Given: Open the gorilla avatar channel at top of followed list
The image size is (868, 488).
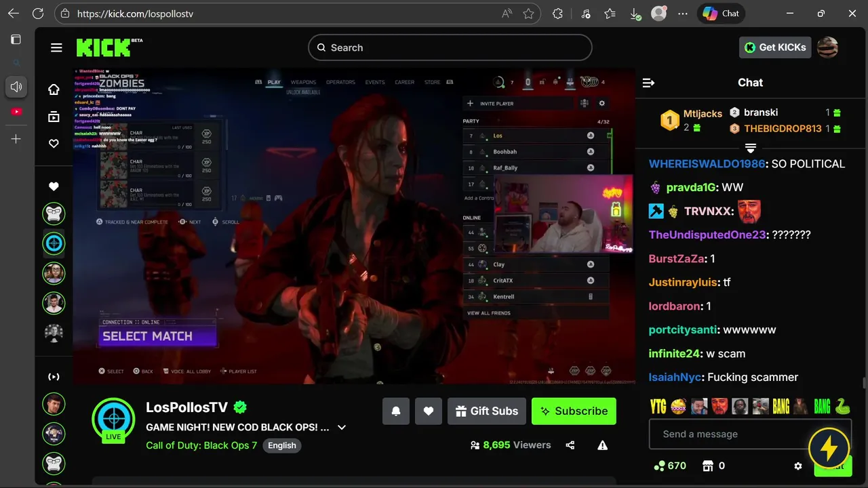Looking at the screenshot, I should 54,214.
